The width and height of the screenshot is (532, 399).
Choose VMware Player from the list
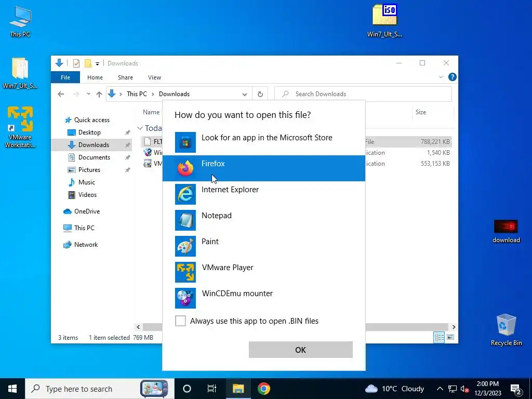tap(263, 272)
